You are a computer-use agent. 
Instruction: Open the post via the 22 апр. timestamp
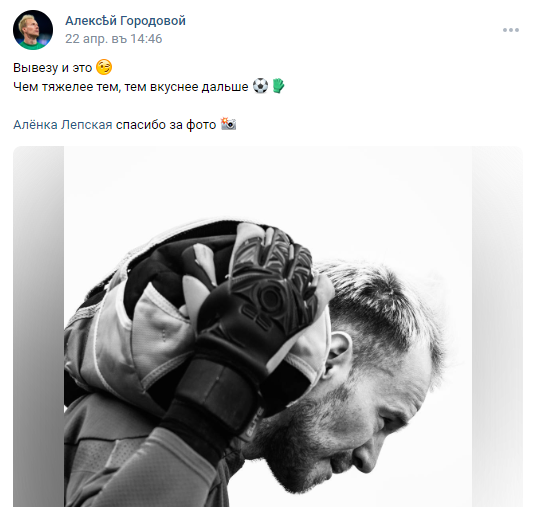tap(114, 39)
